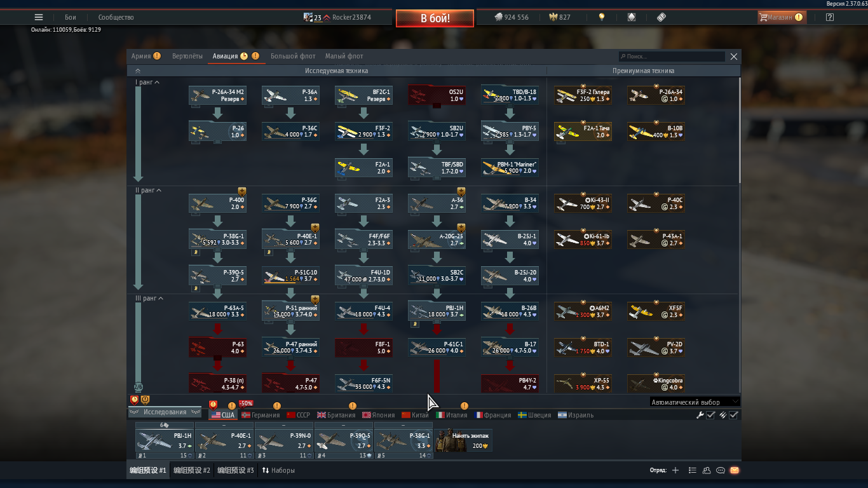
Task: Open the Магазин shop cart
Action: 781,17
